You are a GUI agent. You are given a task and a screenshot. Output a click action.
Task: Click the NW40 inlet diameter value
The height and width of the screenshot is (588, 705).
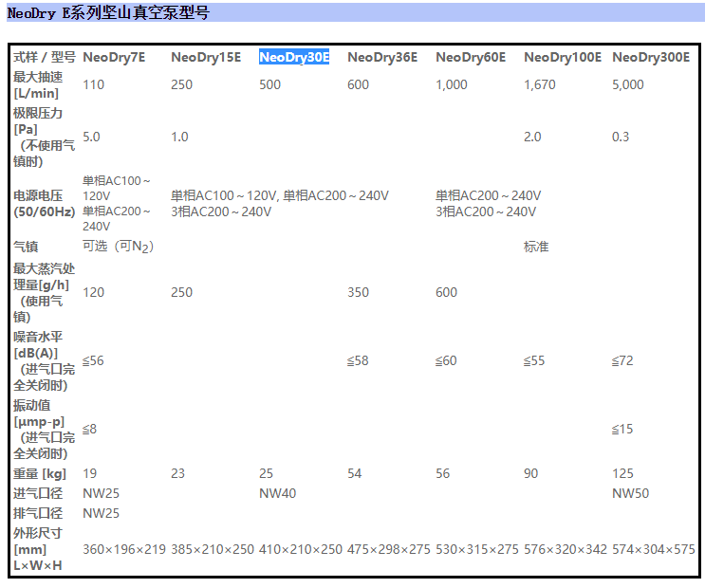point(277,493)
